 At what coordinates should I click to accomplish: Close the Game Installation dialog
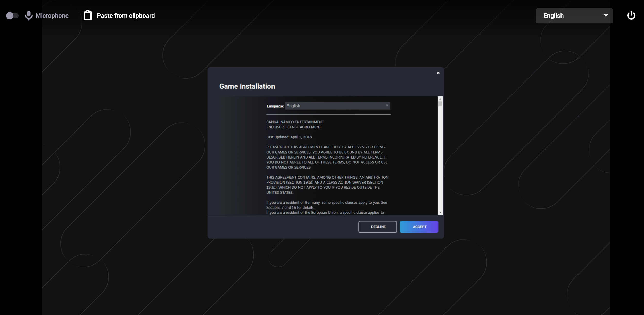[x=438, y=73]
